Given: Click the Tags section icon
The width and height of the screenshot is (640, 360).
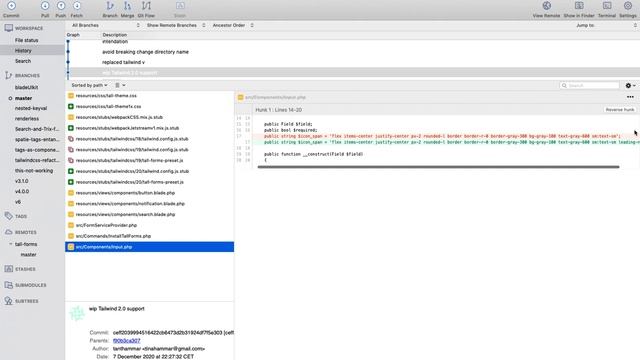Looking at the screenshot, I should (9, 216).
